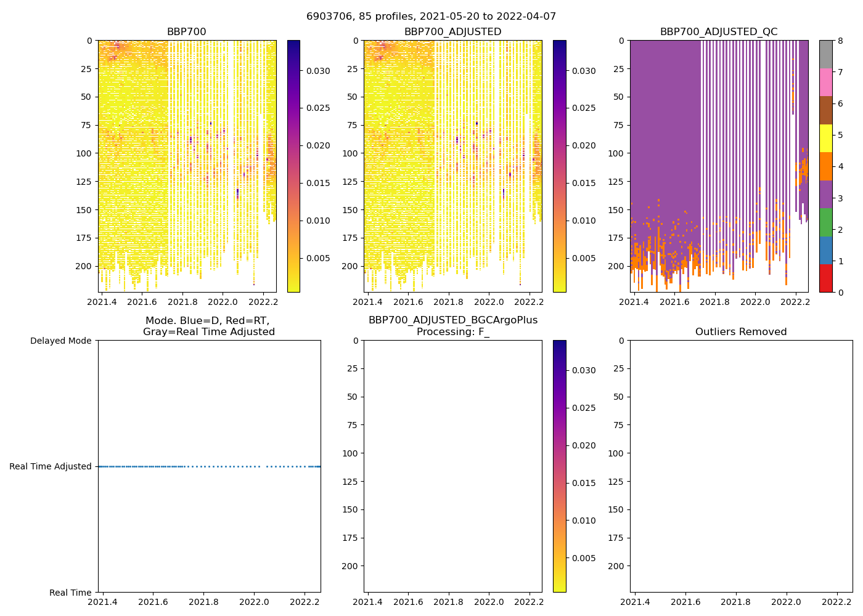Viewport: 863px width, 616px height.
Task: Click the orange segment of the QC colorbar
Action: click(825, 166)
